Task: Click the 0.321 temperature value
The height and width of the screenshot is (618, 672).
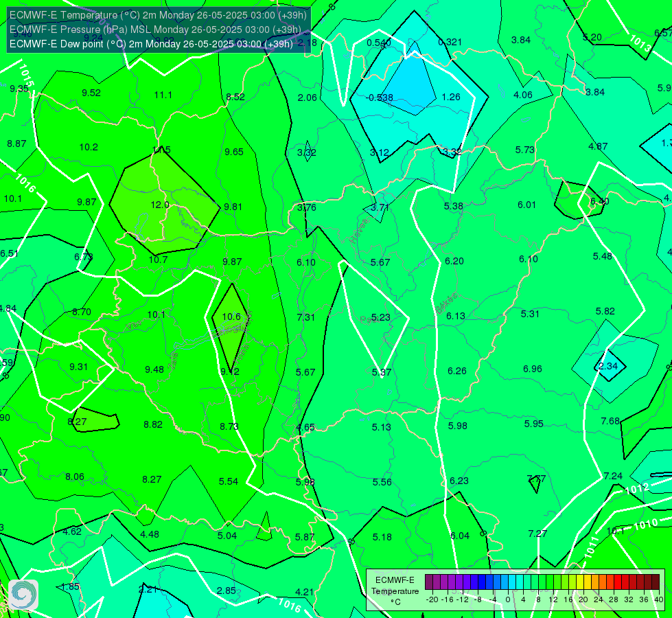Action: pyautogui.click(x=450, y=42)
